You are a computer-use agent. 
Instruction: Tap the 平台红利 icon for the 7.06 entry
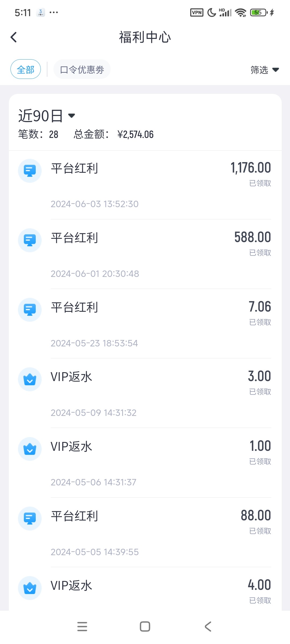tap(30, 310)
